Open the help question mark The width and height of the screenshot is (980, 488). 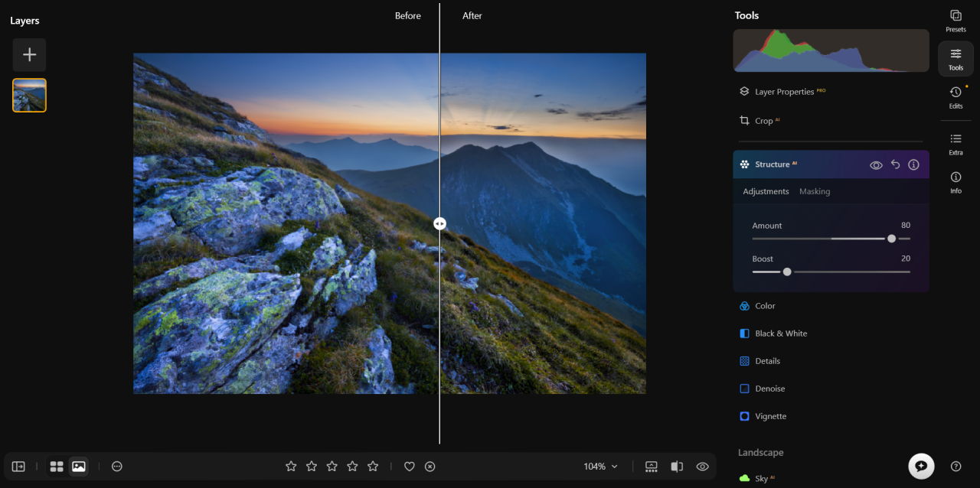click(955, 466)
